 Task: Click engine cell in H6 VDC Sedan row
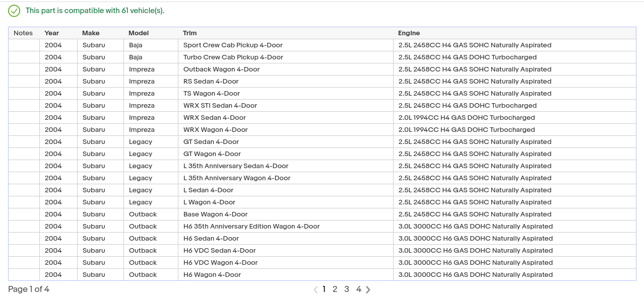[514, 251]
